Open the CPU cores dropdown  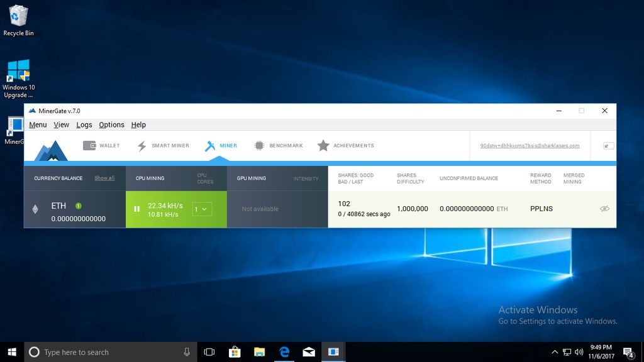pos(202,209)
